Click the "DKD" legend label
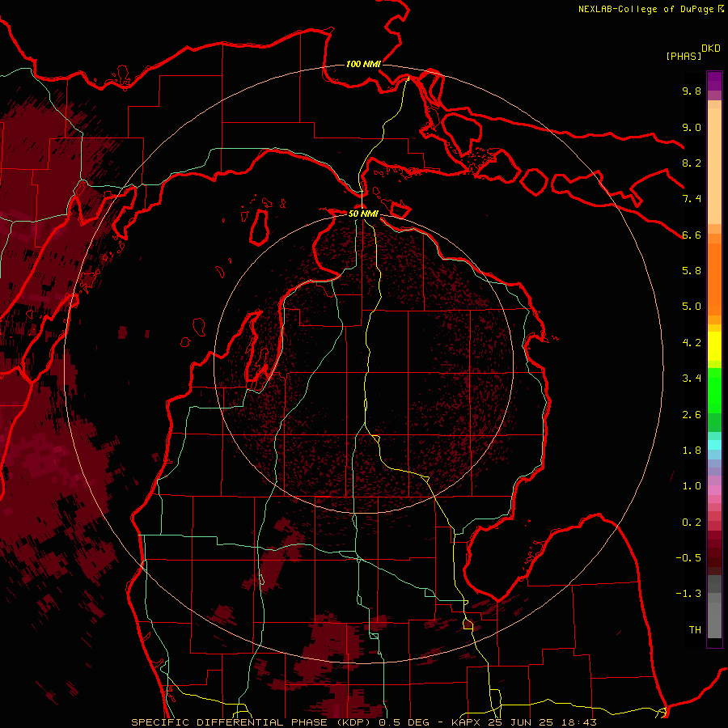The width and height of the screenshot is (728, 728). click(x=711, y=49)
